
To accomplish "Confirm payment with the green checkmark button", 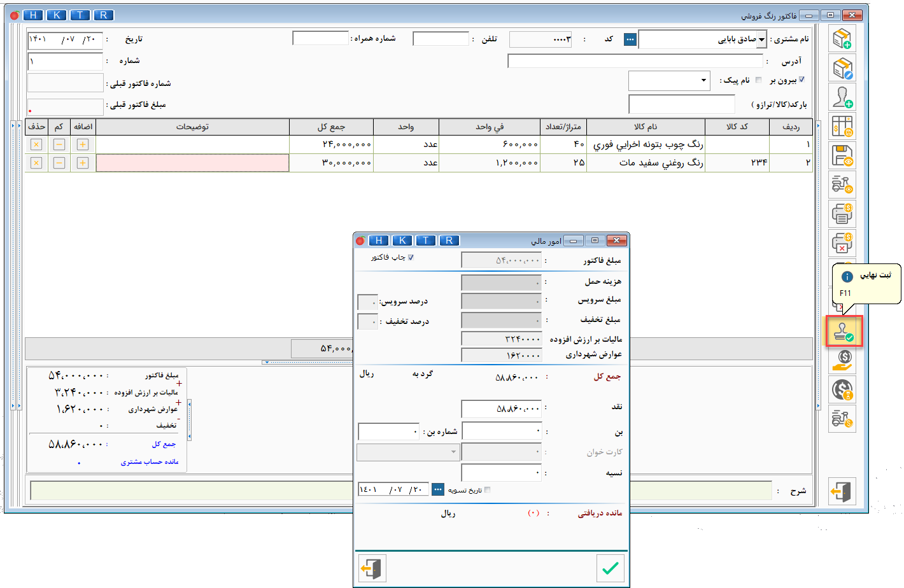I will (610, 568).
